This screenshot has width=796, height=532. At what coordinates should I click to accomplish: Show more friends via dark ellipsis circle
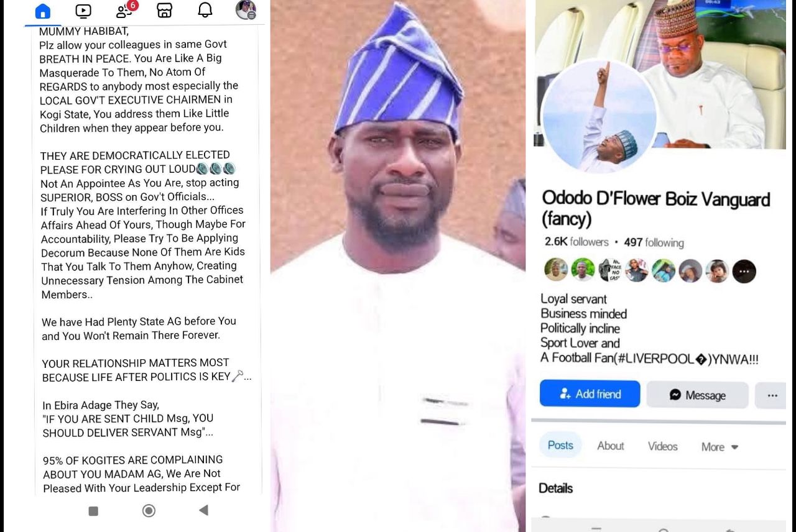[x=744, y=272]
